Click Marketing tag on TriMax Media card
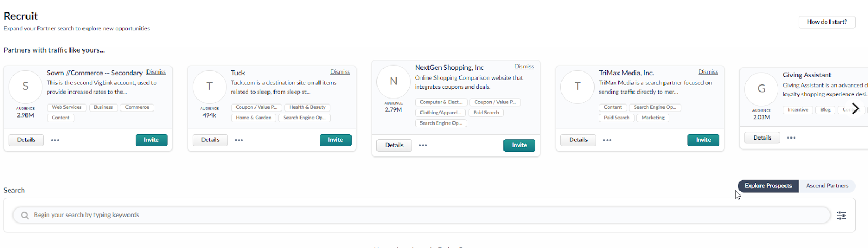Viewport: 868px width, 248px height. tap(653, 118)
